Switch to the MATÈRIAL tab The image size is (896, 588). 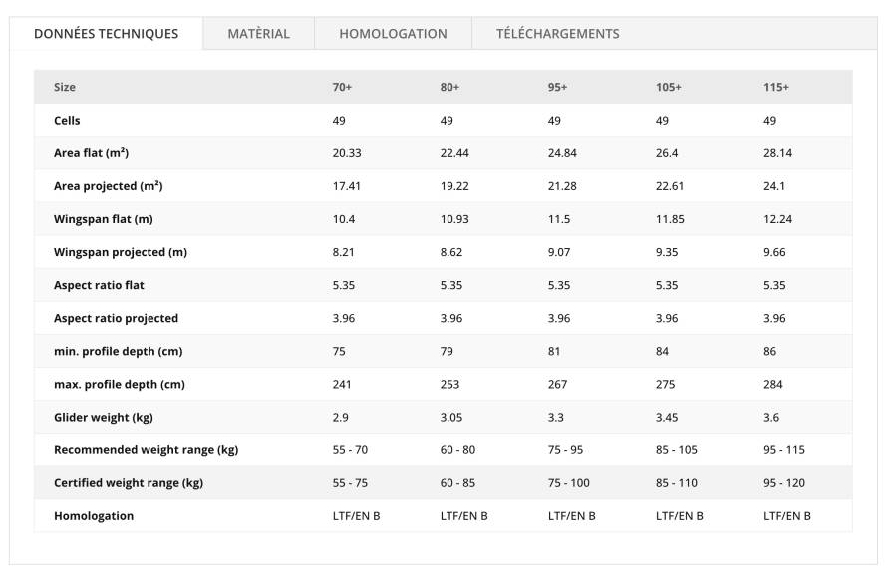pyautogui.click(x=258, y=33)
